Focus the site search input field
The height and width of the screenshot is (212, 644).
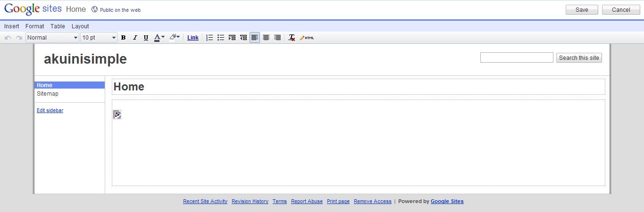click(x=517, y=57)
